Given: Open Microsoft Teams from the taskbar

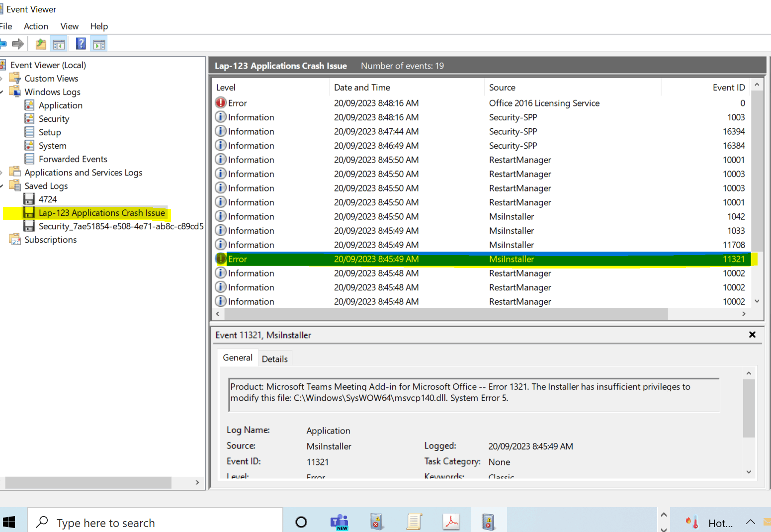Looking at the screenshot, I should pyautogui.click(x=340, y=522).
